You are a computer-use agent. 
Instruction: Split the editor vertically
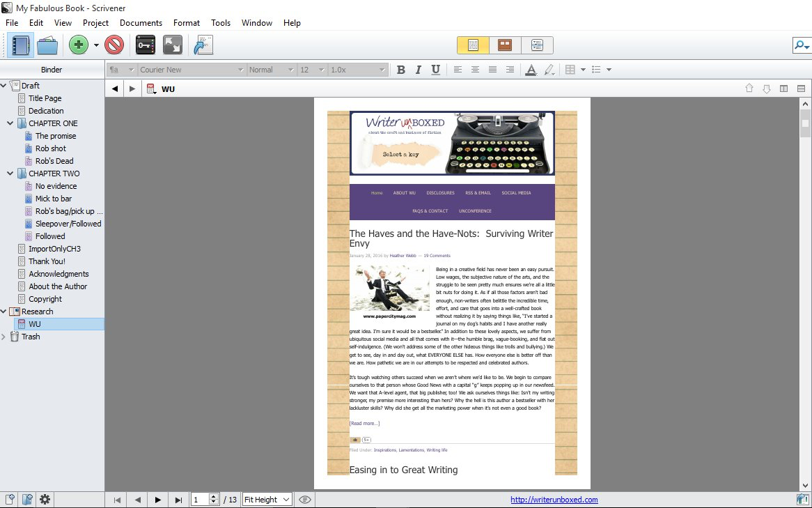click(x=784, y=88)
